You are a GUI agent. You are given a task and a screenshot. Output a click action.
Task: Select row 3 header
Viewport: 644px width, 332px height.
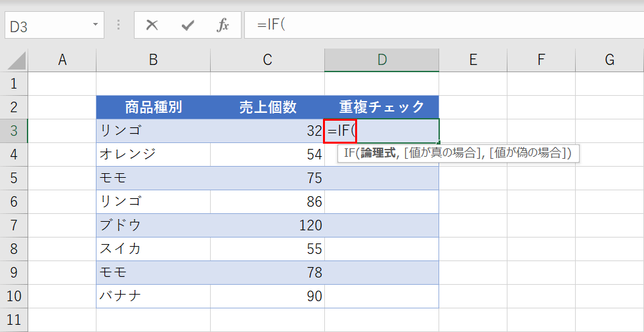14,131
